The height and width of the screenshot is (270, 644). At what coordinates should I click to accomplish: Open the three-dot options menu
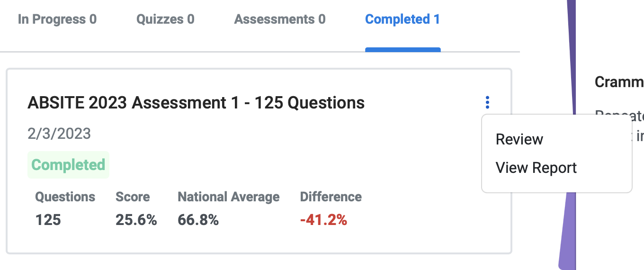487,102
